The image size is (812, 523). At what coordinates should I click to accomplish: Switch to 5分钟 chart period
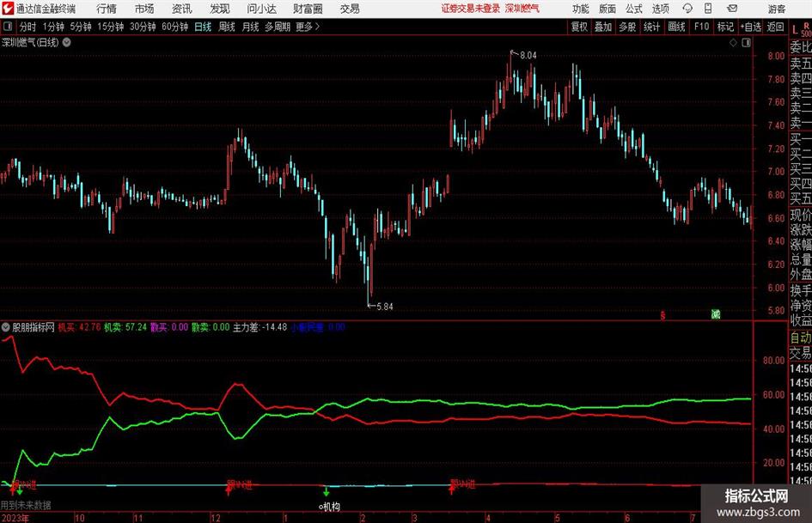point(81,27)
